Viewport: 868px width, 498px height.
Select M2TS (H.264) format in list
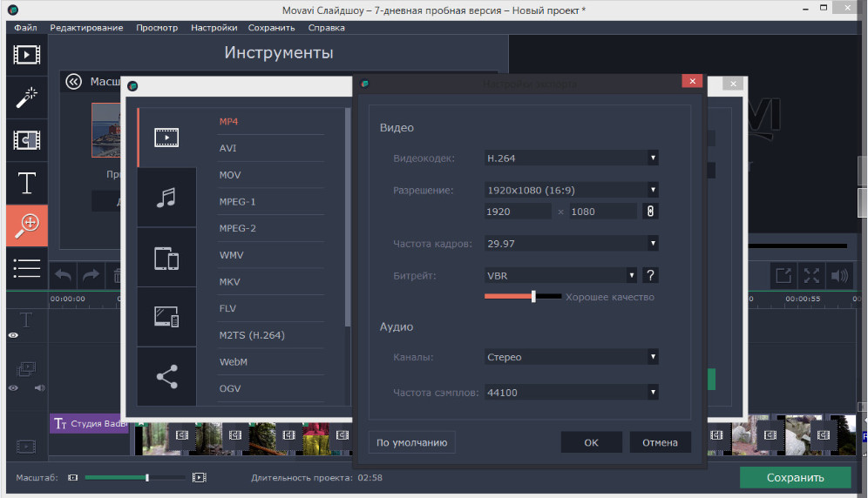pyautogui.click(x=251, y=335)
